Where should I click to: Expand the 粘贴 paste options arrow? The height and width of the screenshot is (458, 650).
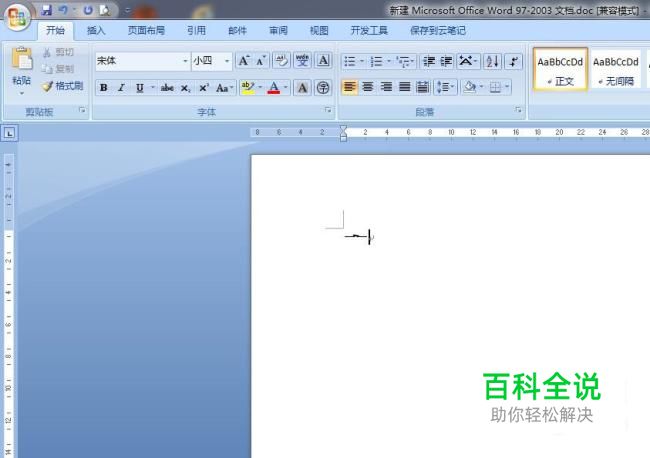(22, 93)
